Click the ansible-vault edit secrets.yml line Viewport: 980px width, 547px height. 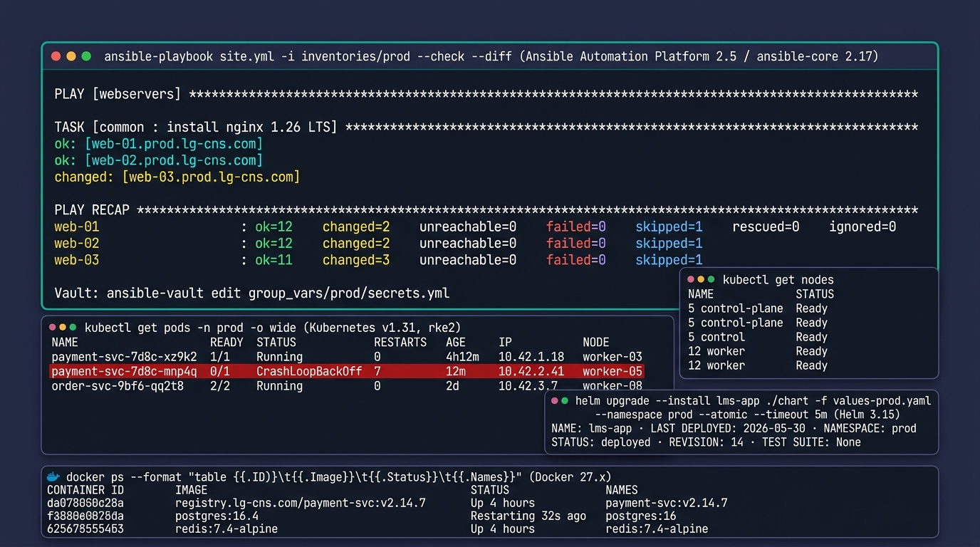(252, 293)
